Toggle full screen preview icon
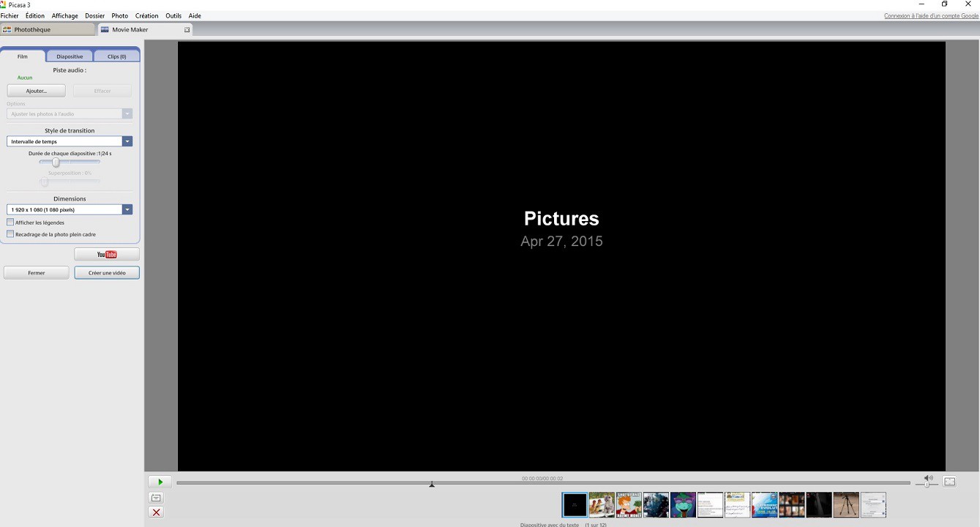The height and width of the screenshot is (527, 980). tap(949, 482)
